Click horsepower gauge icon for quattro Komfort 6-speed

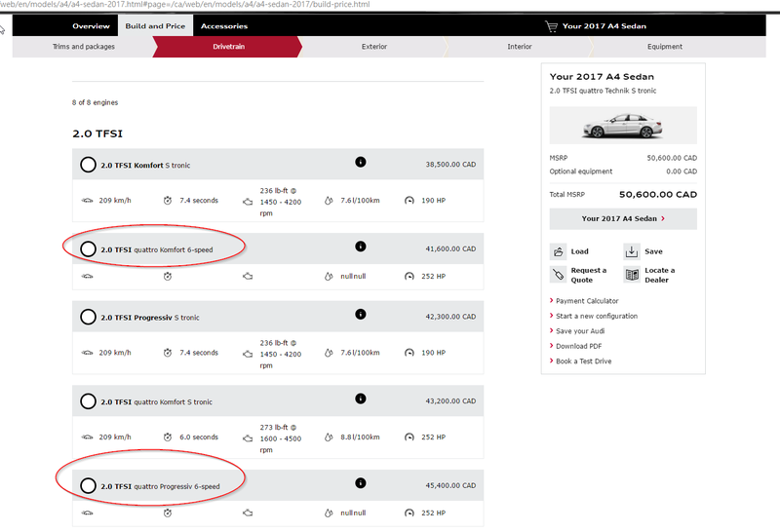click(x=409, y=276)
